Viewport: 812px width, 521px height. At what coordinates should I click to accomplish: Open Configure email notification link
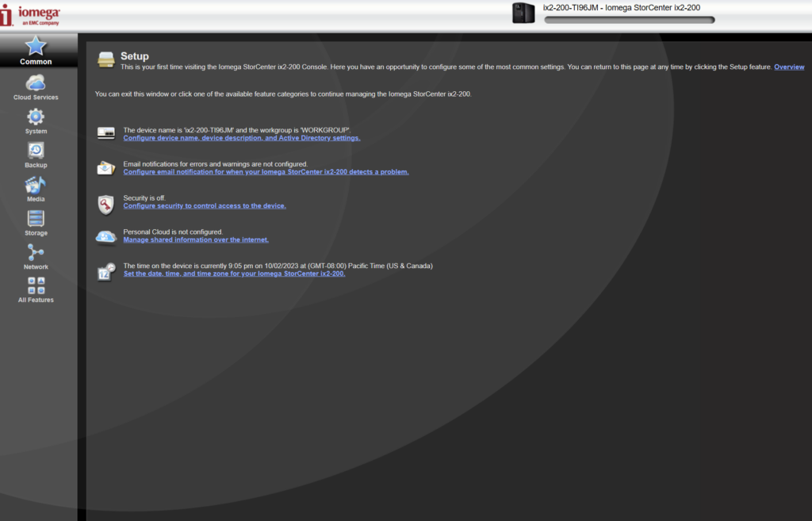pyautogui.click(x=266, y=172)
